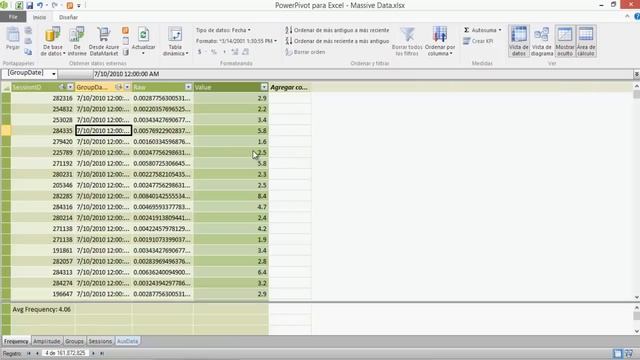The width and height of the screenshot is (640, 360).
Task: Click the Crear KPI icon
Action: pos(467,41)
